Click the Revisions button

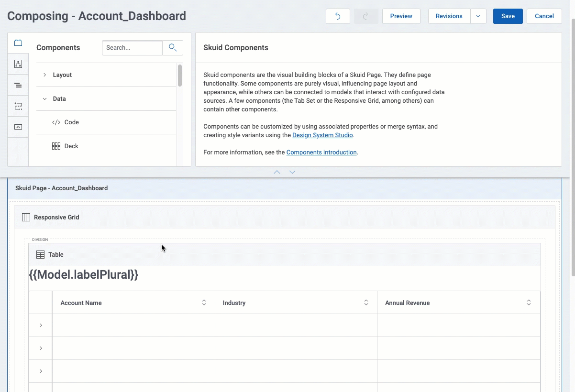coord(449,16)
